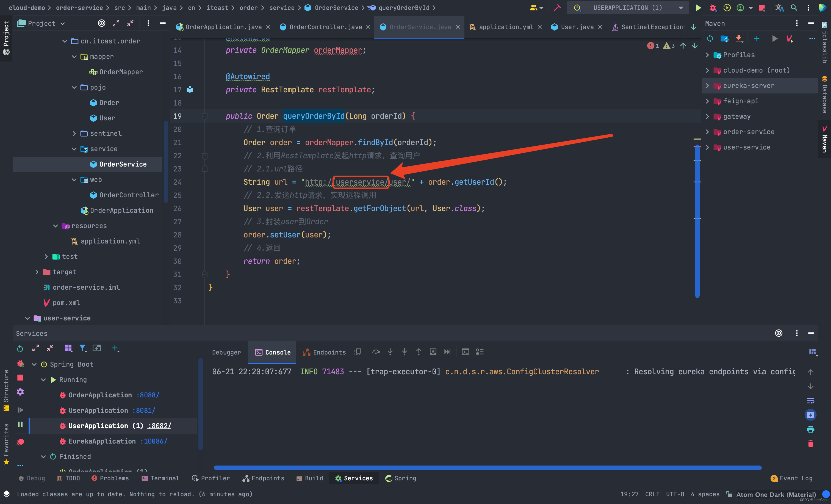The image size is (831, 504).
Task: Toggle Maven tool window on right sidebar
Action: (824, 139)
